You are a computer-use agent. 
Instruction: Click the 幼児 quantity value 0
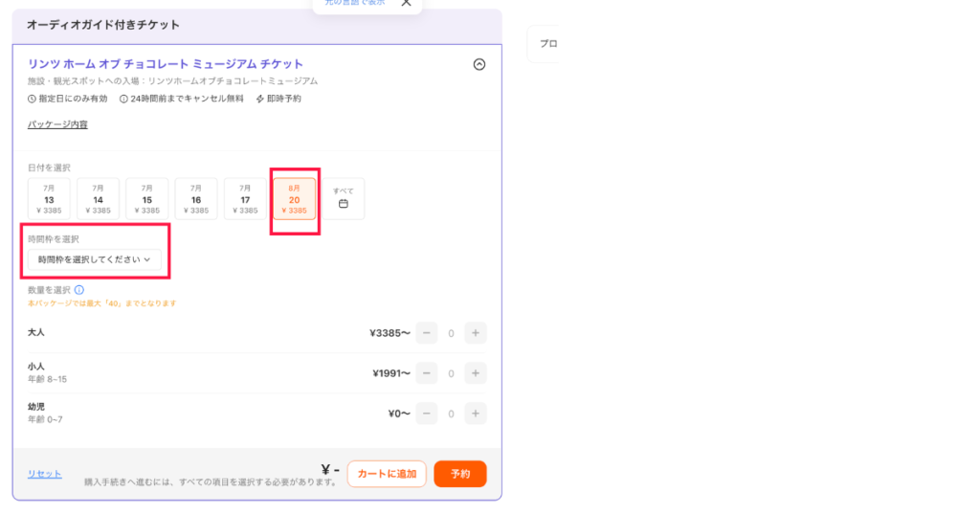click(x=452, y=414)
